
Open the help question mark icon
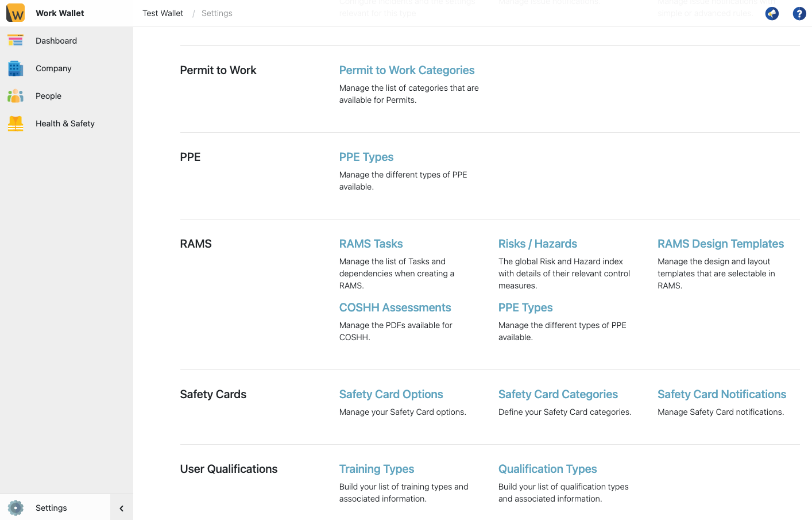point(799,13)
